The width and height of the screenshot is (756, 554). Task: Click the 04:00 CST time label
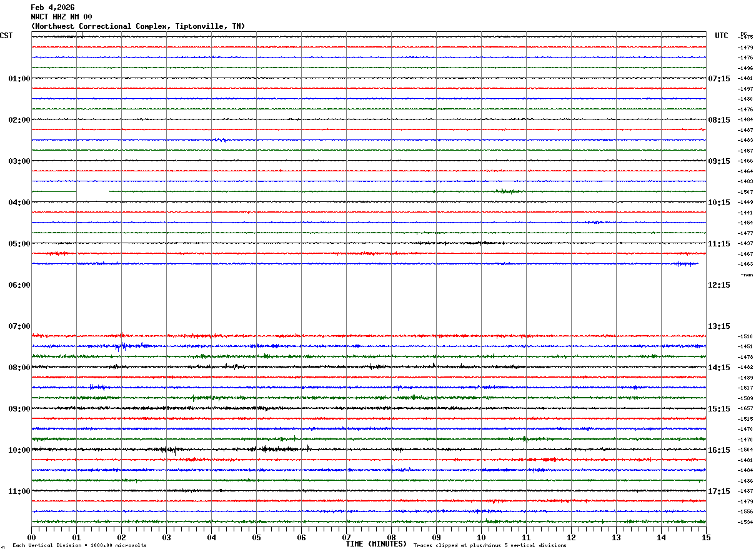[19, 203]
